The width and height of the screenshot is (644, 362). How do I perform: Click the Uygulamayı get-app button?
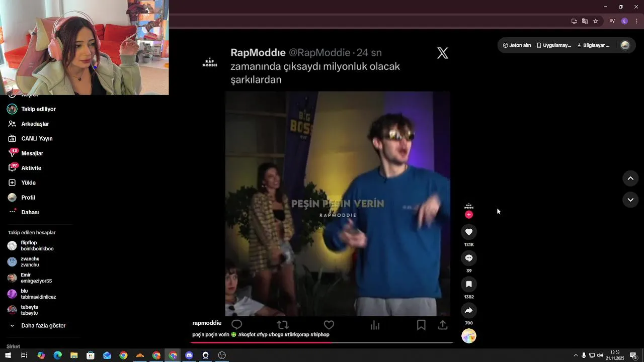(554, 45)
